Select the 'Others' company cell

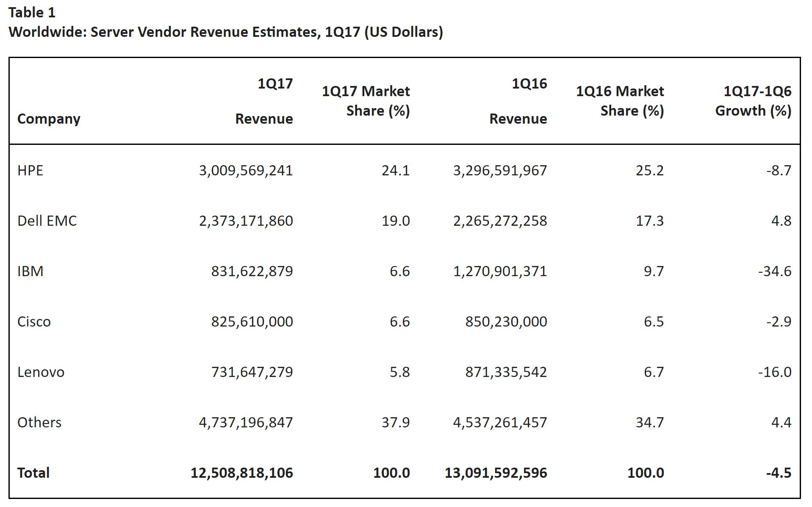tap(39, 422)
